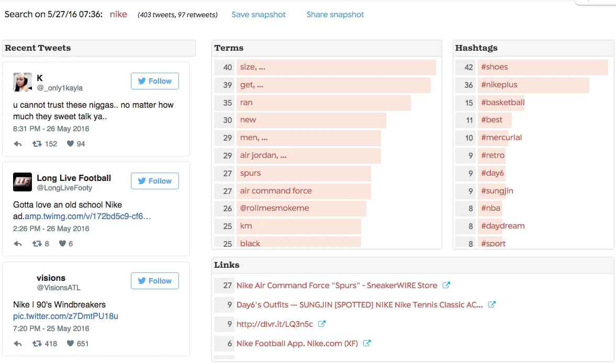
Task: Follow the LongLiveFooty account
Action: 155,180
